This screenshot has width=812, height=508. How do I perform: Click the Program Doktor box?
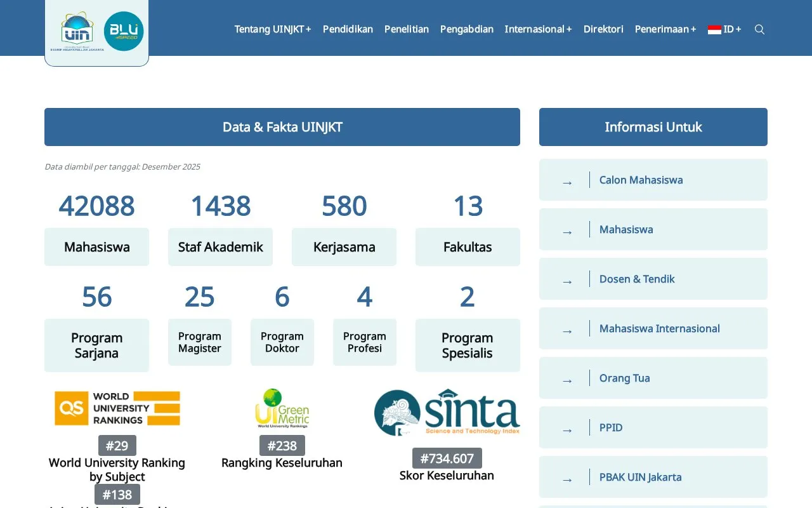[282, 342]
